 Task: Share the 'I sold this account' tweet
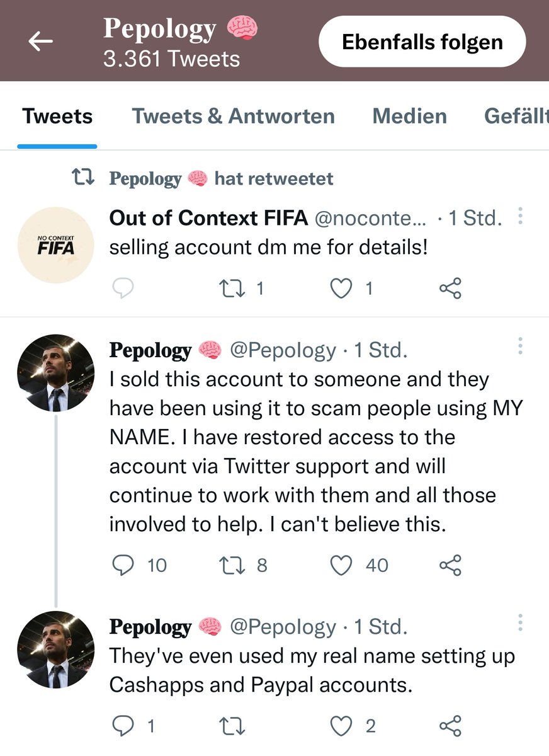(x=450, y=565)
